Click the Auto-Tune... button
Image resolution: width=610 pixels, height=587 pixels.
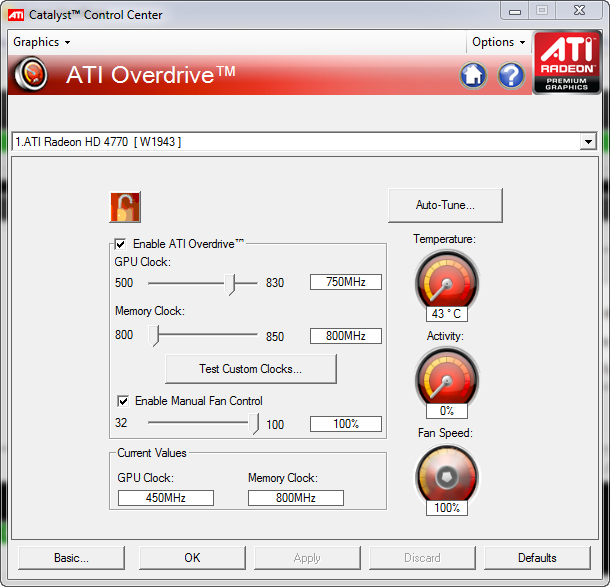[x=445, y=205]
